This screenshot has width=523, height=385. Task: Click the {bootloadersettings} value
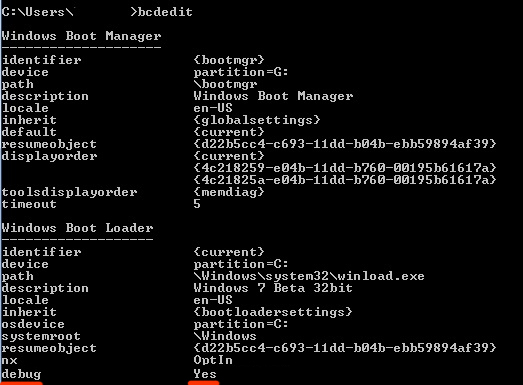(x=273, y=312)
